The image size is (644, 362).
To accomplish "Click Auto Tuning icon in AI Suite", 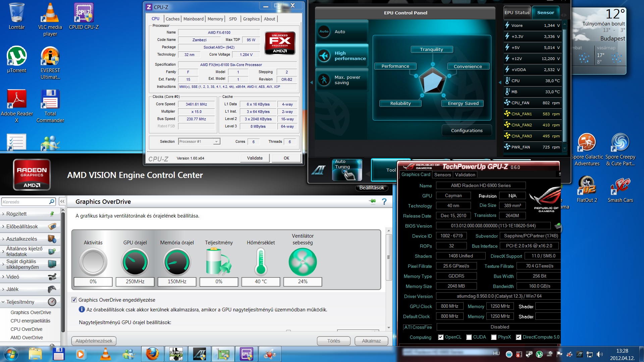I will pos(347,170).
